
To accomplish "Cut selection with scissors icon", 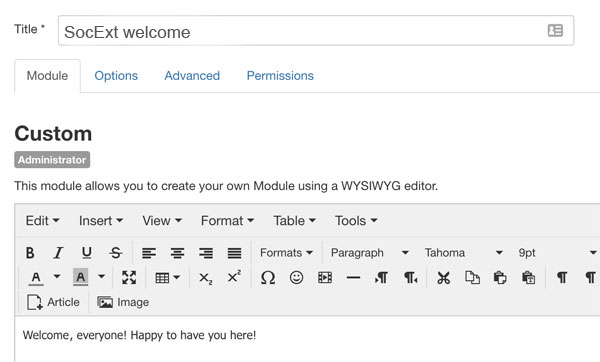I will tap(443, 277).
